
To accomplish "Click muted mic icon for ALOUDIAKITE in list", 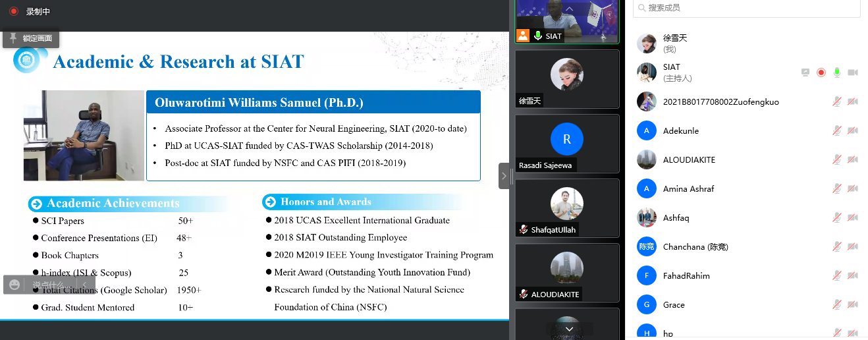I will tap(836, 159).
